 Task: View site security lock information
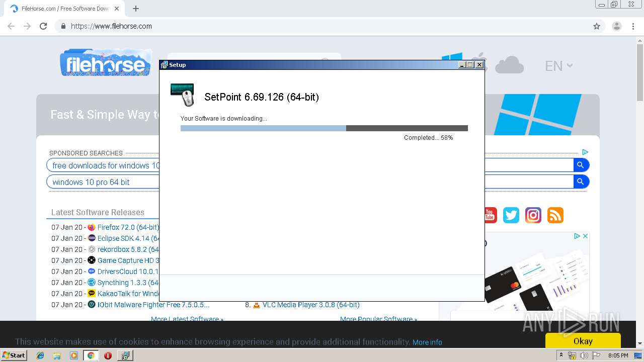click(63, 26)
